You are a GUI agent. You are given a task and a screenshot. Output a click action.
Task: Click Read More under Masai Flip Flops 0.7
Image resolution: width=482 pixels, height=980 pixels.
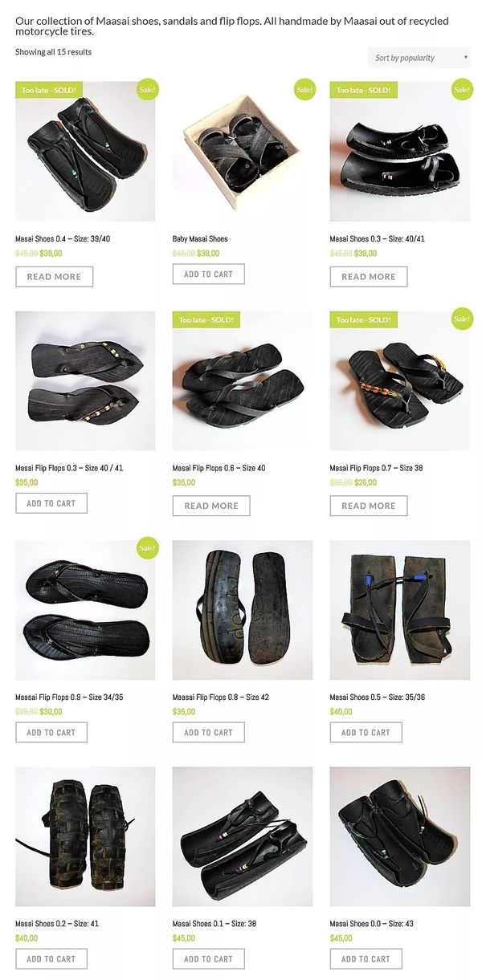(x=369, y=506)
